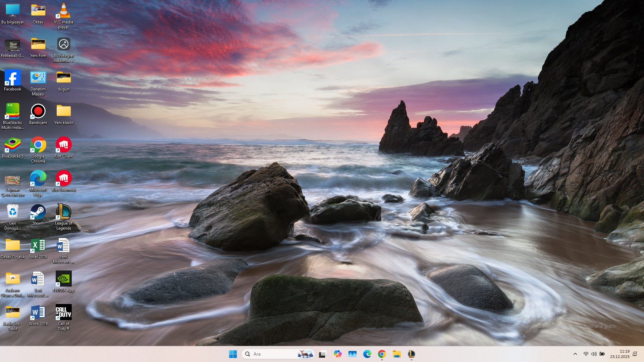
Task: Select the Denetim Masası icon
Action: pos(38,83)
